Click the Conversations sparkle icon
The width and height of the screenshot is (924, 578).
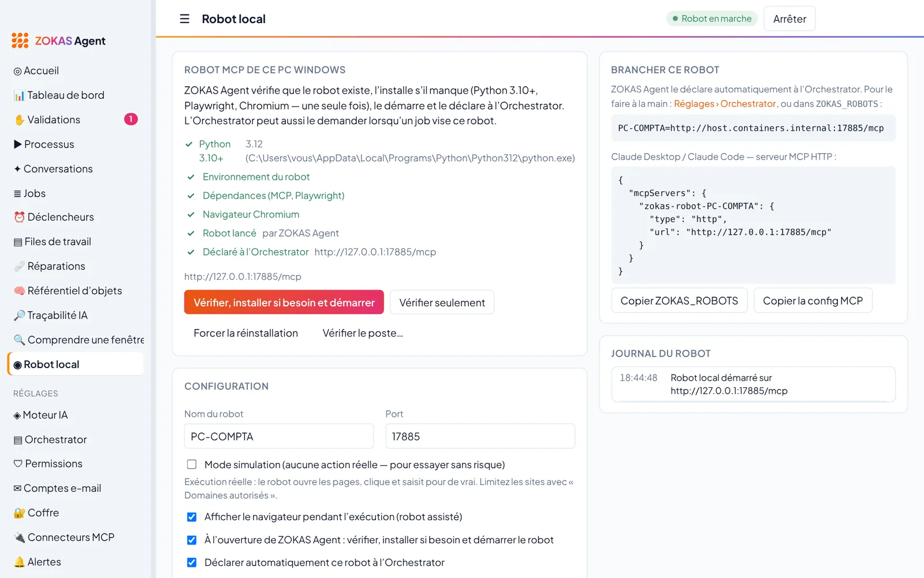[17, 169]
